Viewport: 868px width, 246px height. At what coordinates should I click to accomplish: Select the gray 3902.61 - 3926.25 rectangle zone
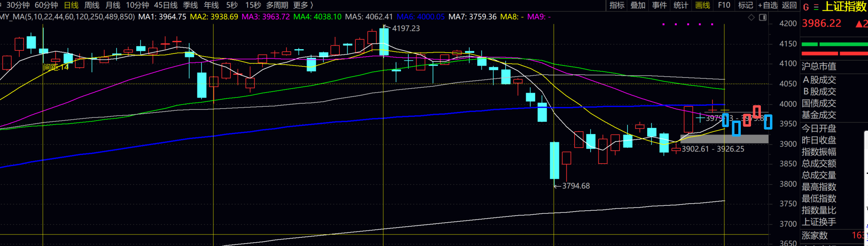coord(724,139)
